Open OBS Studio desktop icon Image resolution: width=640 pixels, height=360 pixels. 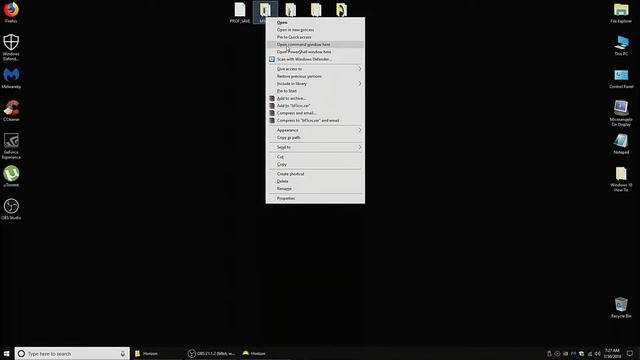click(11, 209)
